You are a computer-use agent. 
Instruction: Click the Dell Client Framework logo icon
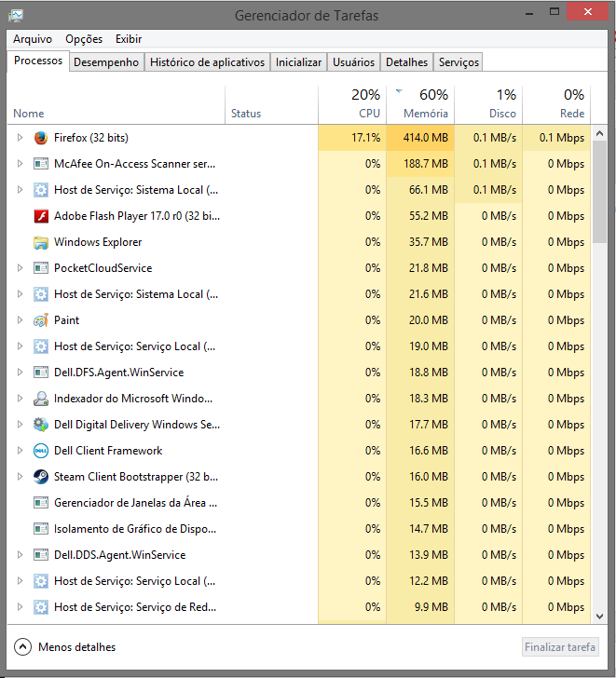click(x=41, y=451)
